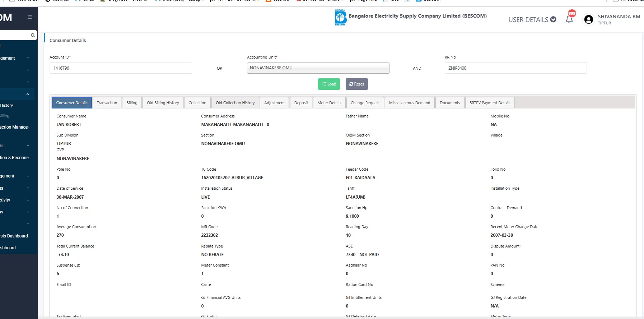Click Total Current Balance '-74.10'
Screen dimensions: 644x319
tap(63, 255)
